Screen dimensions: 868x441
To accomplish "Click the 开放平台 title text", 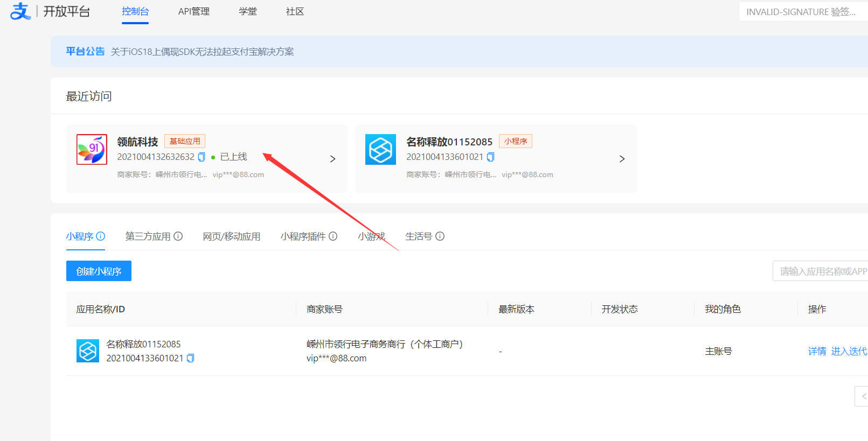I will [67, 11].
